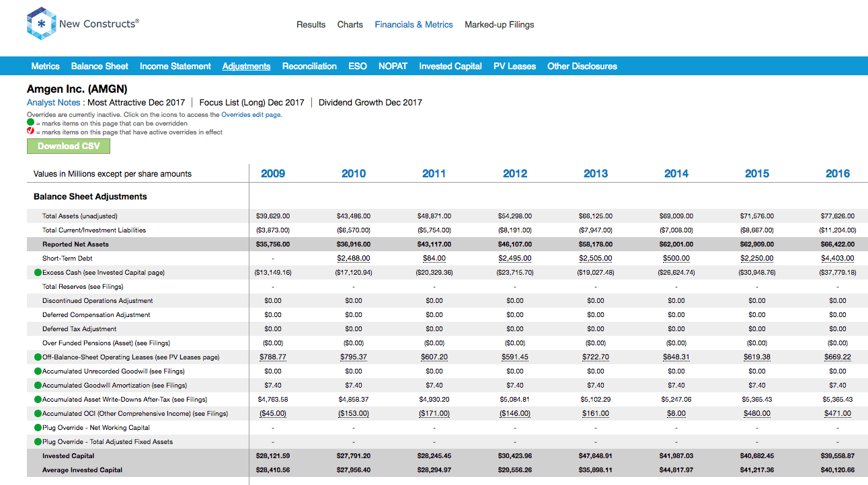Click the 2015 column header

point(757,174)
